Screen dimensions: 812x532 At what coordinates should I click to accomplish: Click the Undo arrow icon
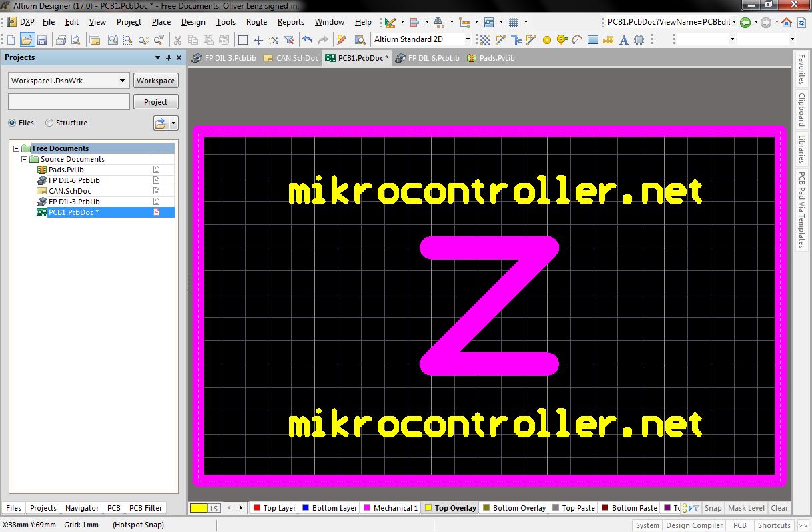click(307, 40)
